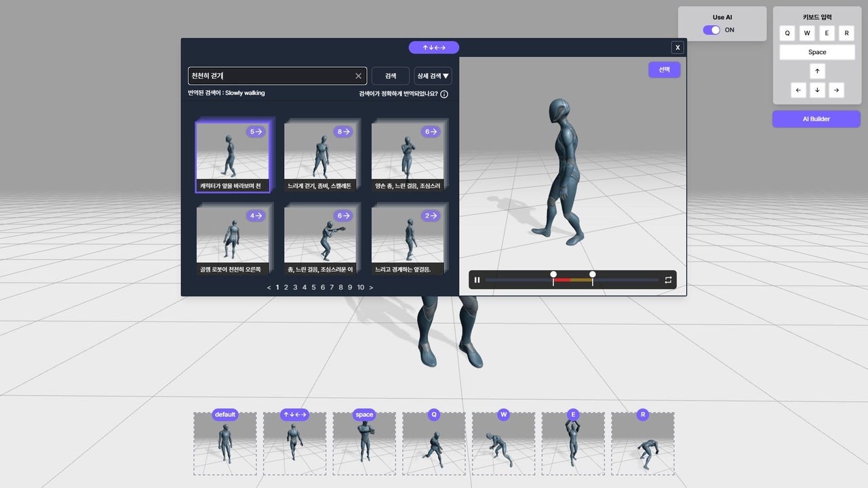Select the space key animation slot
The width and height of the screenshot is (868, 488).
pyautogui.click(x=364, y=444)
